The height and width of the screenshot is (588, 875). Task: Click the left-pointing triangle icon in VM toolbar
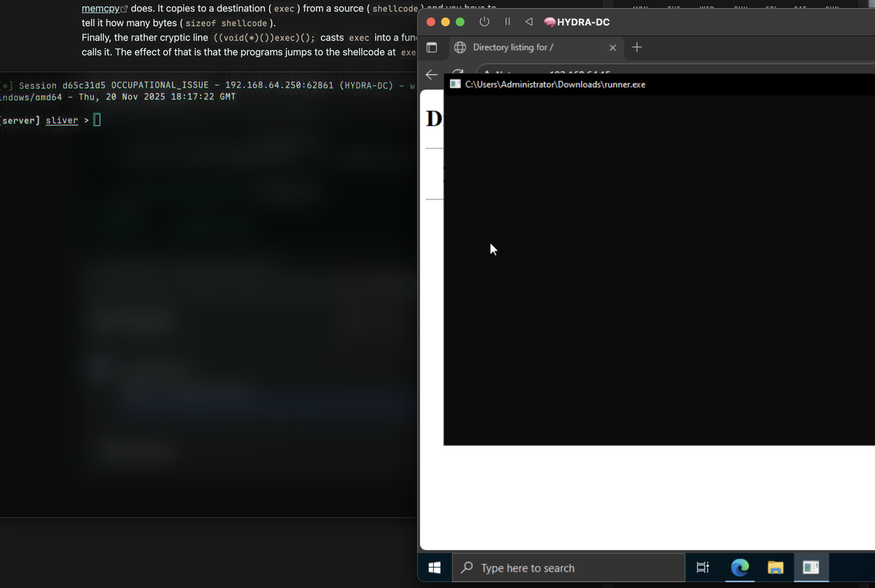529,22
